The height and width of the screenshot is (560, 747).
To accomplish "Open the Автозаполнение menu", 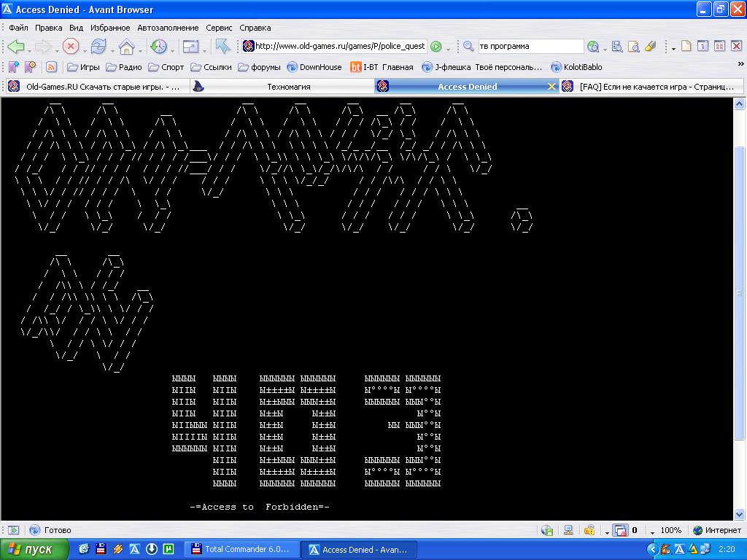I will coord(168,28).
